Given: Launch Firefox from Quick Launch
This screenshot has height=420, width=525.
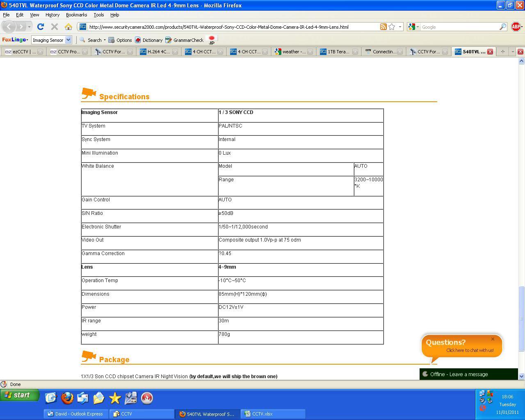Looking at the screenshot, I should click(67, 398).
